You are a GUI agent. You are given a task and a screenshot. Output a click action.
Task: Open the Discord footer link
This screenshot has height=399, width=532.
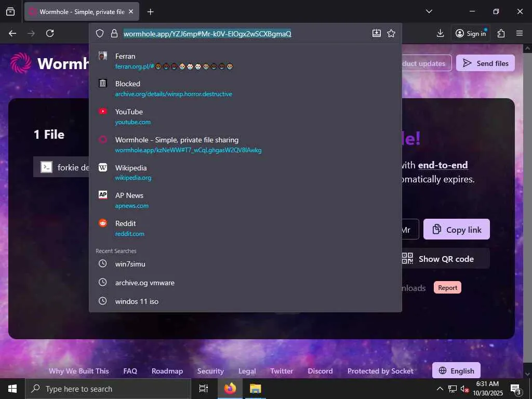pos(320,371)
